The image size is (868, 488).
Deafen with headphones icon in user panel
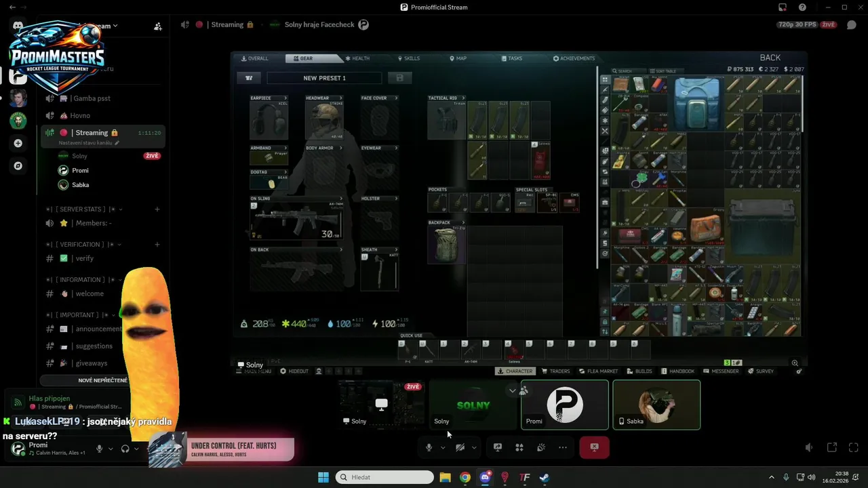pos(125,449)
